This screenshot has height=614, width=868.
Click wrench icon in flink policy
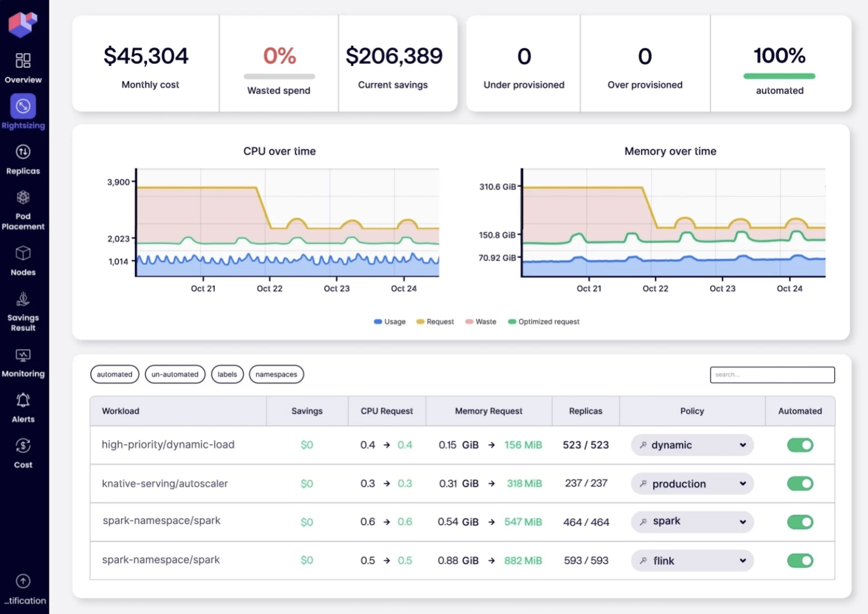643,561
